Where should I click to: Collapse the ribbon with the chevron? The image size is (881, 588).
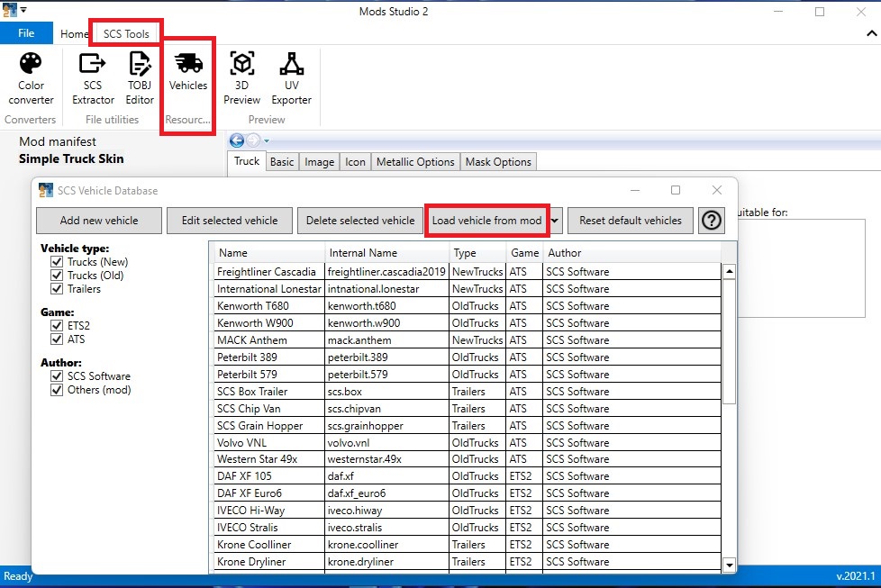tap(871, 34)
